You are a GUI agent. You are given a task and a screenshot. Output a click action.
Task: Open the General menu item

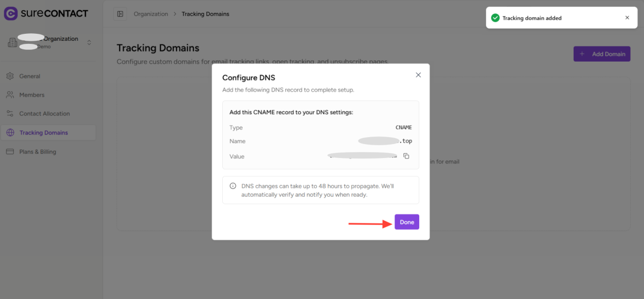click(30, 76)
